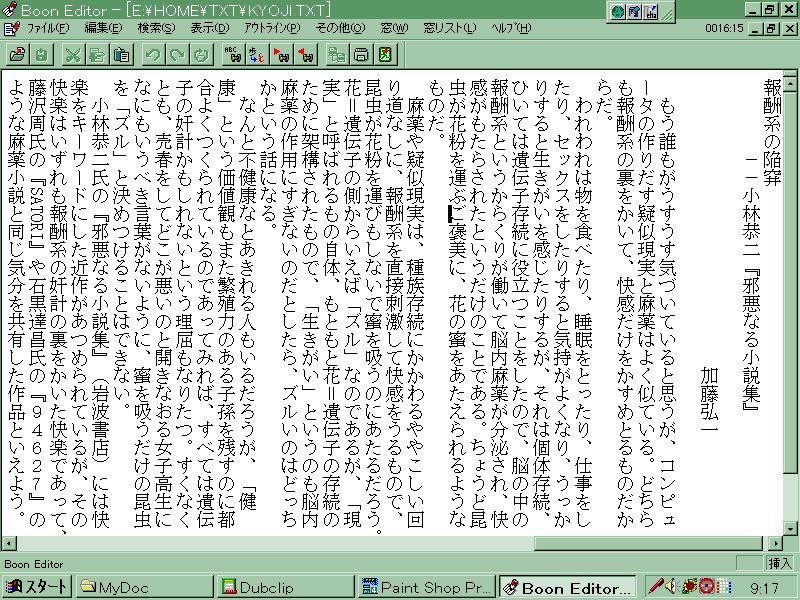
Task: Click the vertical scrollbar down arrow
Action: 790,528
